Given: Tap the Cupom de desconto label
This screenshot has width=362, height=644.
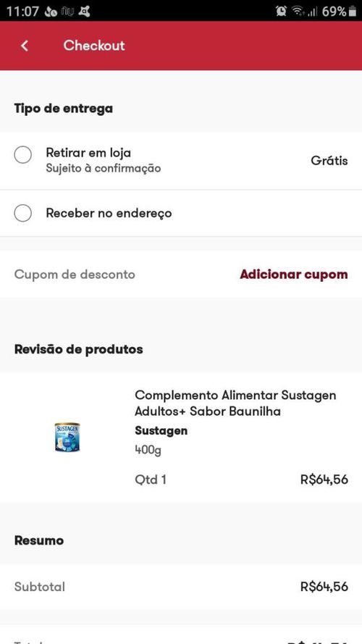Looking at the screenshot, I should (75, 275).
